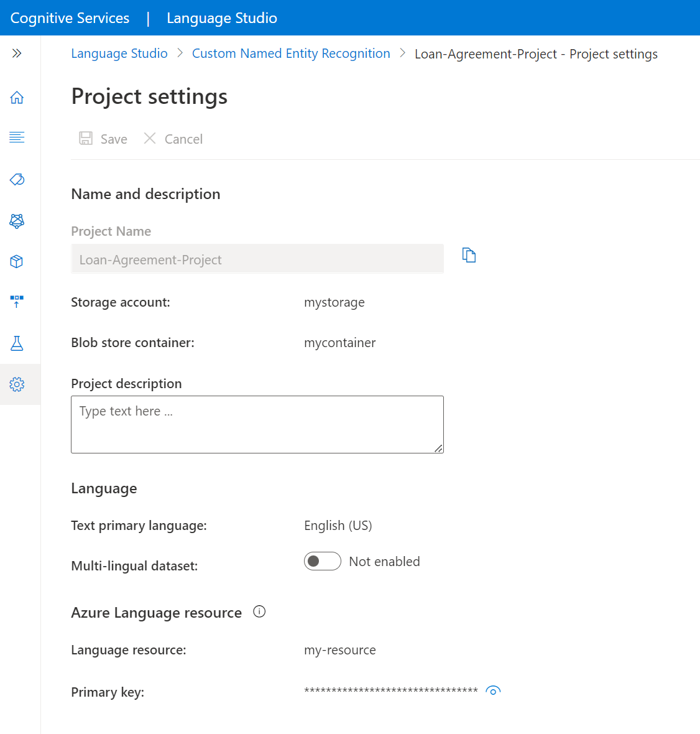The height and width of the screenshot is (734, 700).
Task: Save the project settings
Action: [x=103, y=139]
